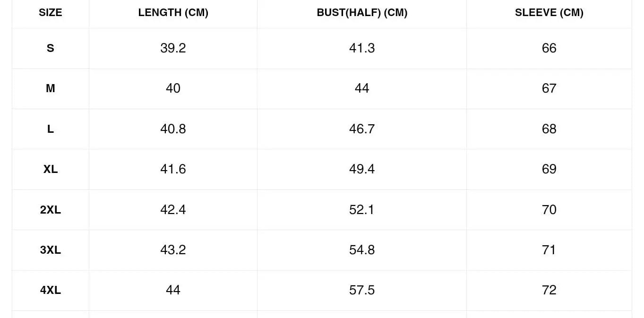Select the 2XL size row label
Screen dimensions: 644x318
coord(51,210)
